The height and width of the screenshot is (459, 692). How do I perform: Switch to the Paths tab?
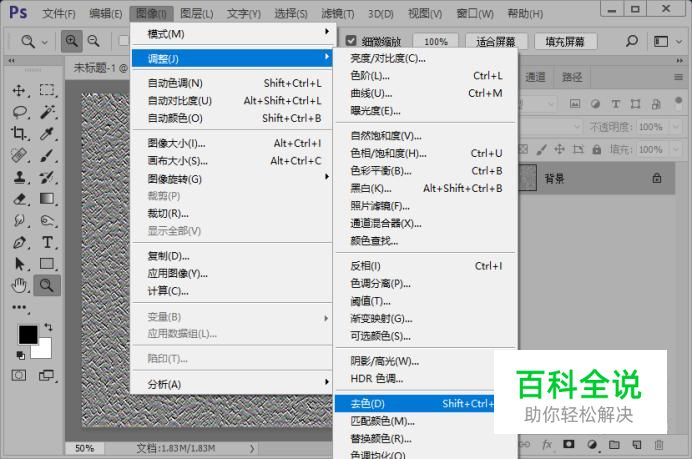coord(572,77)
